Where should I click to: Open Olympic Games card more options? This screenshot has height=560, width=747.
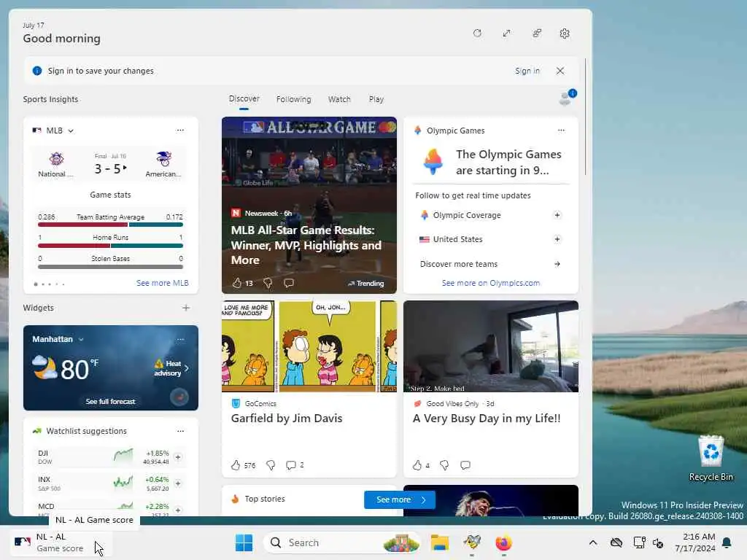point(561,130)
